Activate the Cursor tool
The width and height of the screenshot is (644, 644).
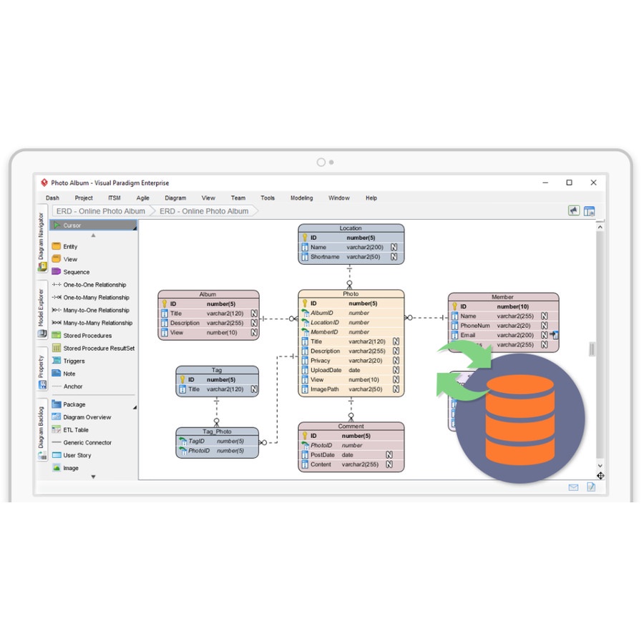tap(71, 225)
